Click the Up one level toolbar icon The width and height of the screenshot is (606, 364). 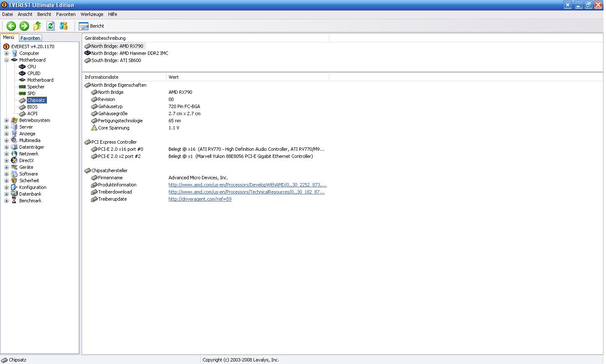point(37,26)
